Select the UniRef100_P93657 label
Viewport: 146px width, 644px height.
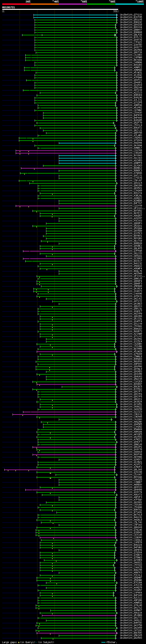pyautogui.click(x=131, y=590)
